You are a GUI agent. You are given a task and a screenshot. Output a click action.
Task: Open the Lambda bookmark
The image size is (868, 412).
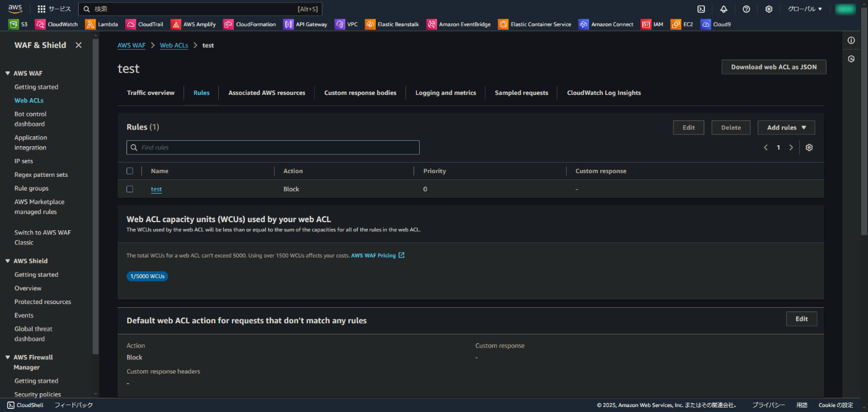tap(102, 24)
